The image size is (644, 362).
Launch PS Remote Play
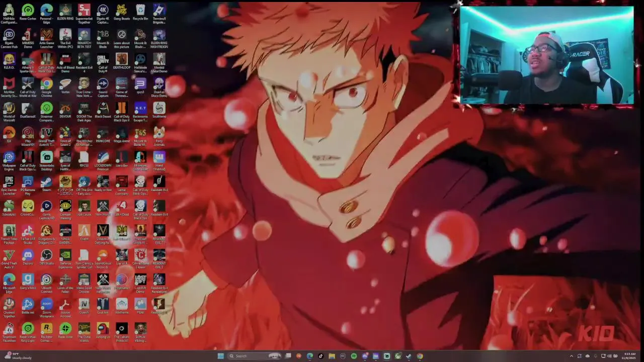click(28, 186)
